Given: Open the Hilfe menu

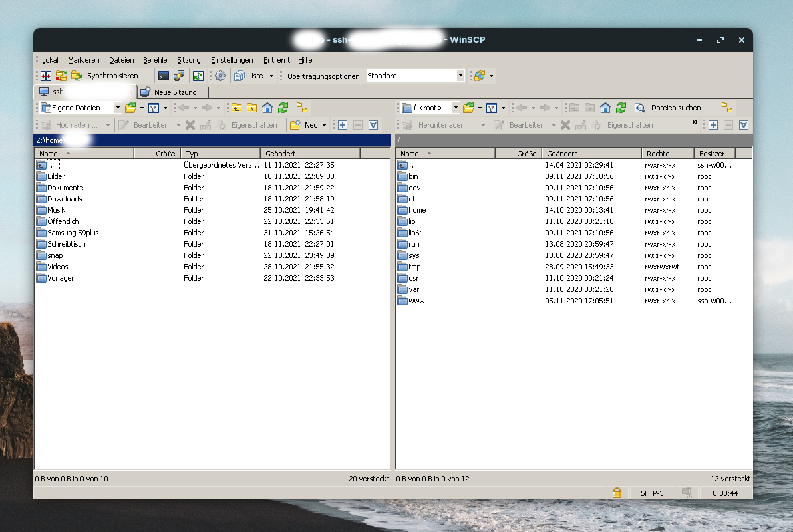Looking at the screenshot, I should (305, 60).
